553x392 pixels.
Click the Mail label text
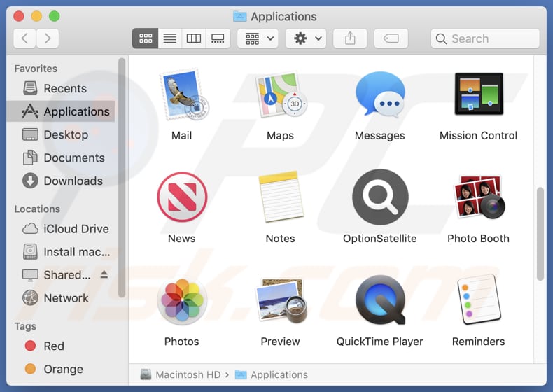181,136
